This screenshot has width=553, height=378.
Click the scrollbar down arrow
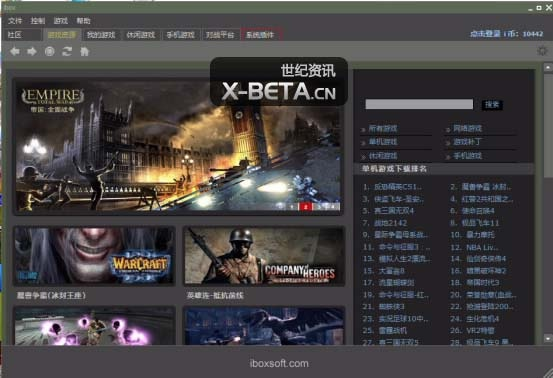(x=548, y=339)
